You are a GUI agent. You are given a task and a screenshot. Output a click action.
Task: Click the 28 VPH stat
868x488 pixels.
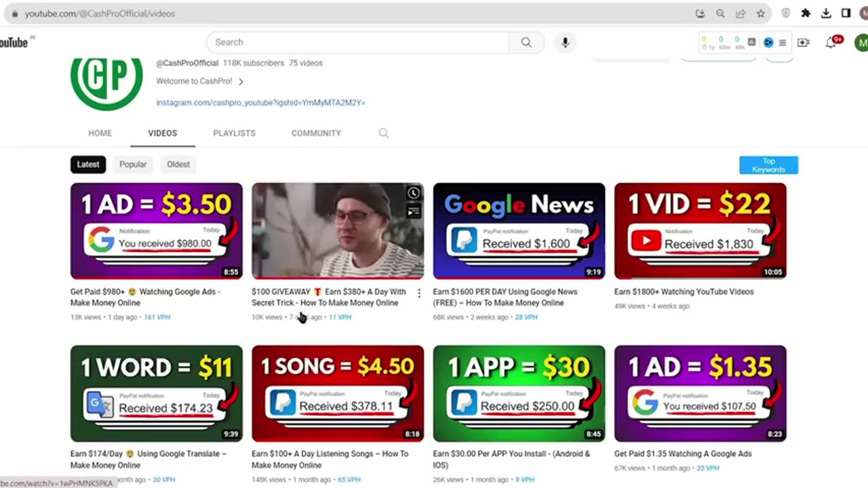tap(526, 317)
